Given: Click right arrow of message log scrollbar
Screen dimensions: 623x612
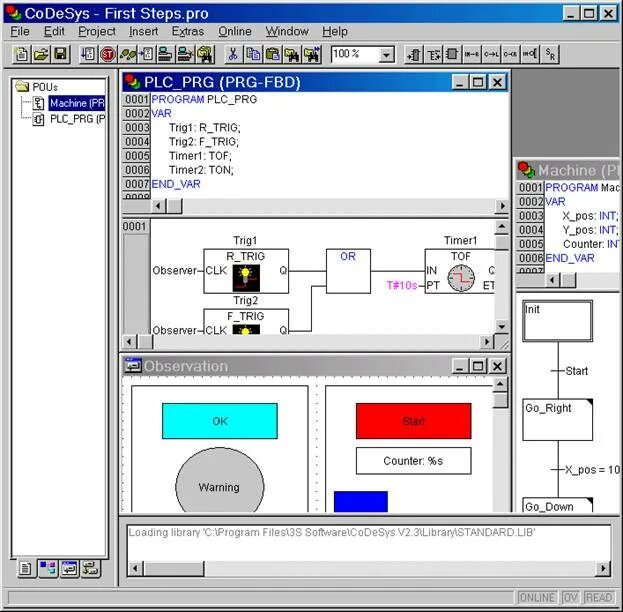Looking at the screenshot, I should coord(603,569).
